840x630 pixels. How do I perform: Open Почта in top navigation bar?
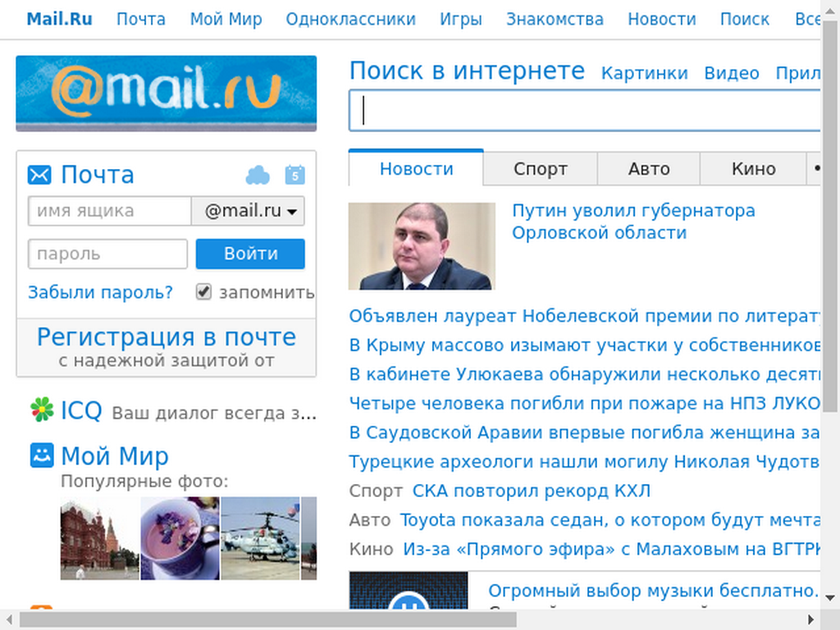pyautogui.click(x=141, y=20)
